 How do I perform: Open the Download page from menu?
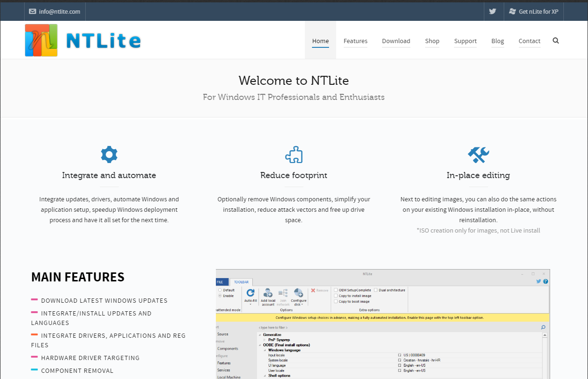(x=396, y=41)
